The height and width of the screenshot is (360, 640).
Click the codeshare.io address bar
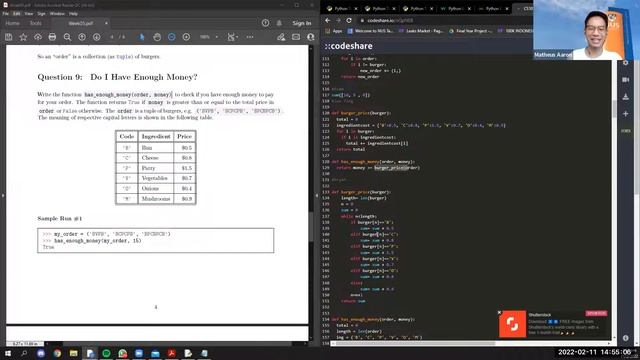445,20
